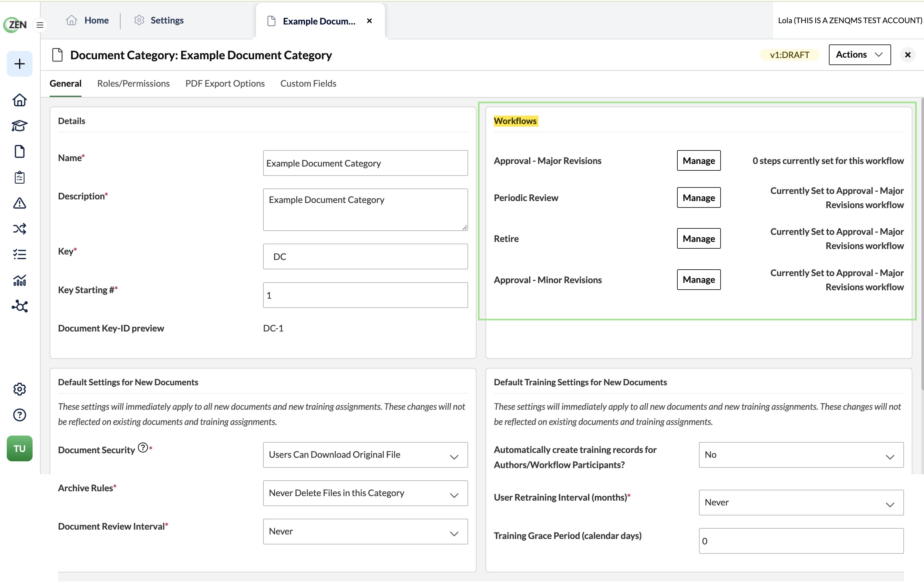
Task: Manage the Approval - Minor Revisions workflow
Action: [699, 280]
